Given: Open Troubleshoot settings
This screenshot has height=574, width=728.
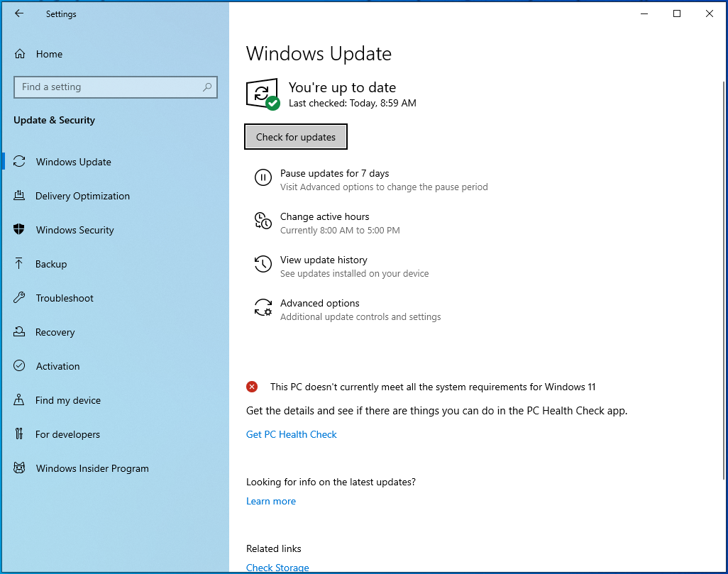Looking at the screenshot, I should [21, 298].
